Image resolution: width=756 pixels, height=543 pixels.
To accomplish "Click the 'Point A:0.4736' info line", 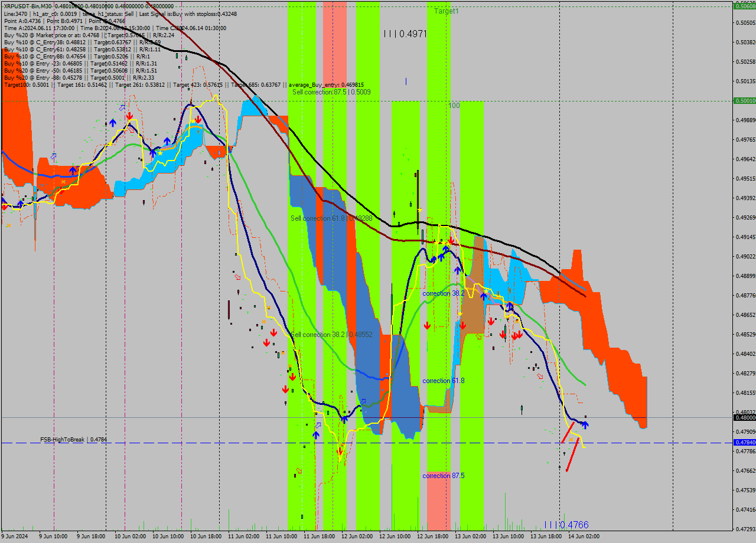I will [64, 21].
